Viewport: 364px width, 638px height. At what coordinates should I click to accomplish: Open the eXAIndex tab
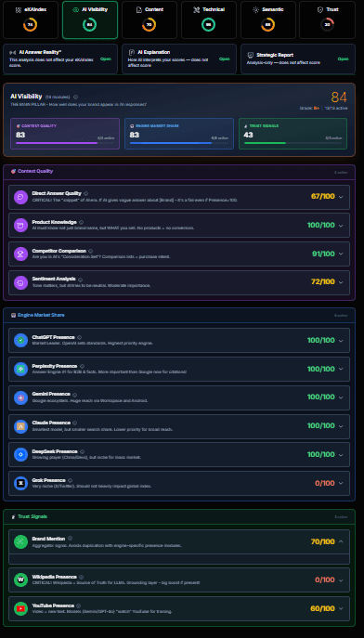click(x=31, y=20)
